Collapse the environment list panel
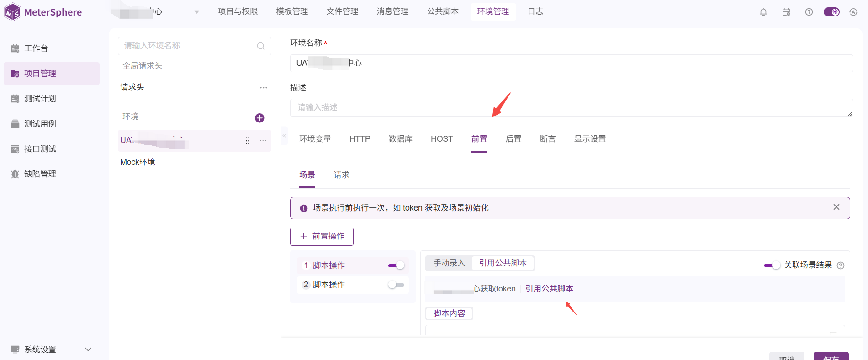This screenshot has width=868, height=360. (284, 136)
